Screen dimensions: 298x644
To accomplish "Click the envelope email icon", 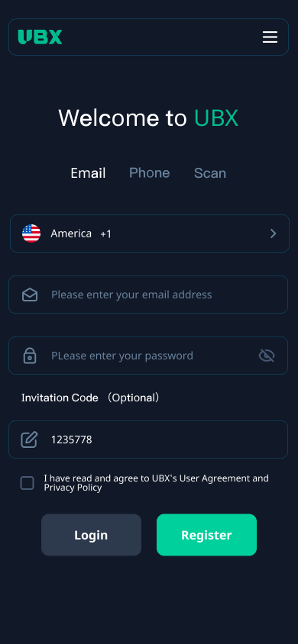I will (30, 295).
